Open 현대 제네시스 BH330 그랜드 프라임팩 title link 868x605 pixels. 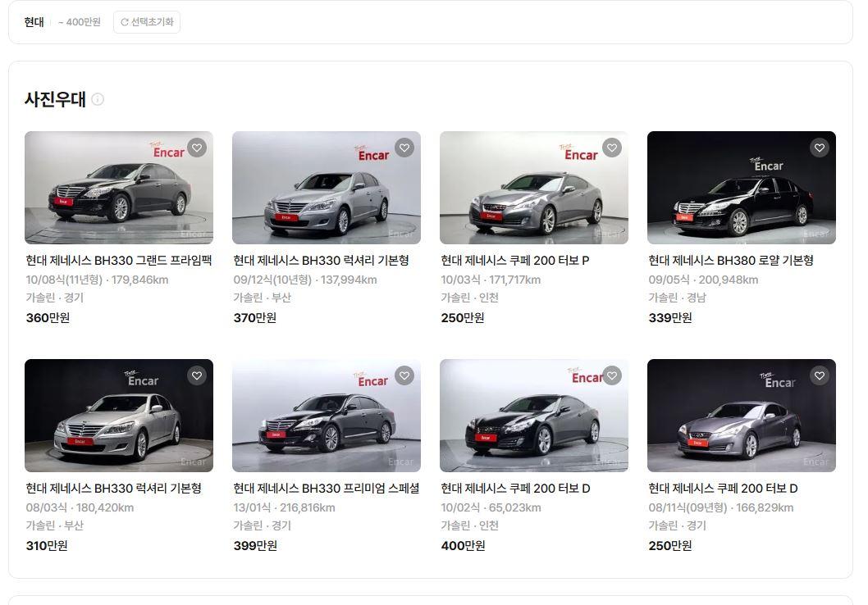119,261
